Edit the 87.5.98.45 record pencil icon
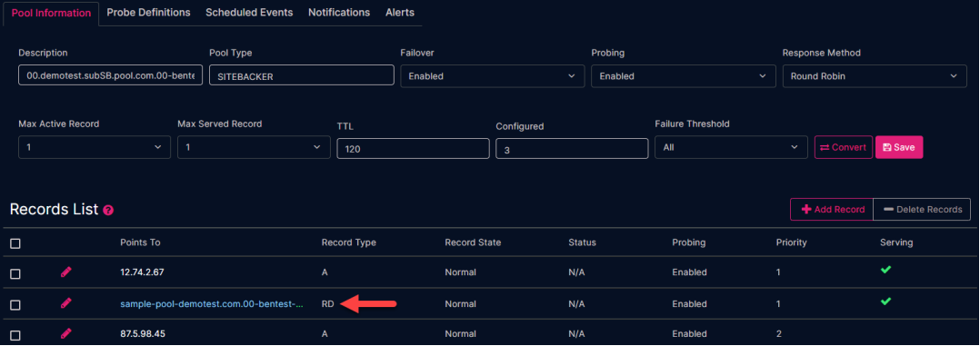The image size is (980, 346). pyautogui.click(x=66, y=333)
